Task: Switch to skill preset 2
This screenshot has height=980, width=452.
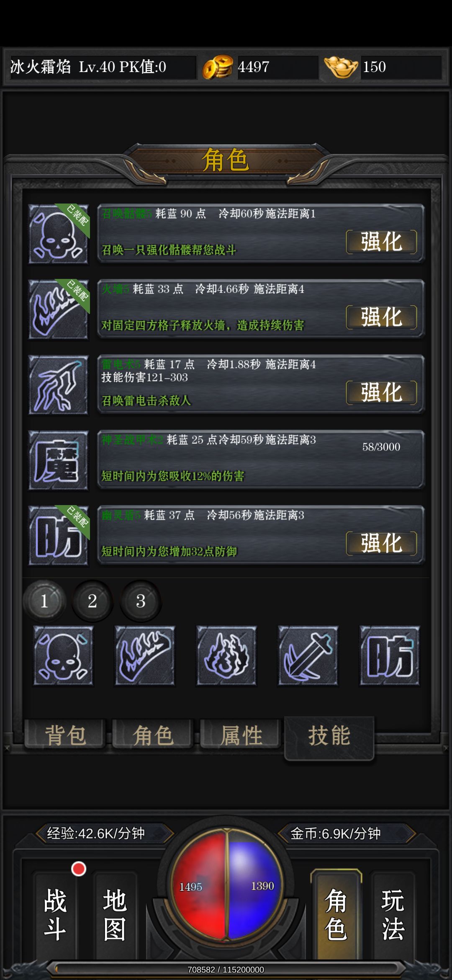Action: pos(92,601)
